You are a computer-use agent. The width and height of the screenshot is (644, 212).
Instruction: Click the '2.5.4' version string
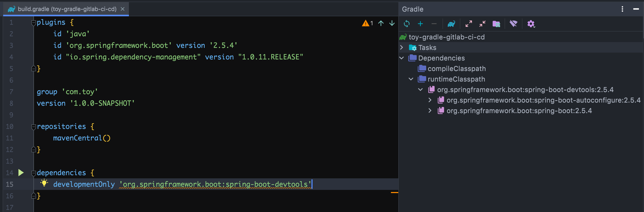(x=224, y=45)
